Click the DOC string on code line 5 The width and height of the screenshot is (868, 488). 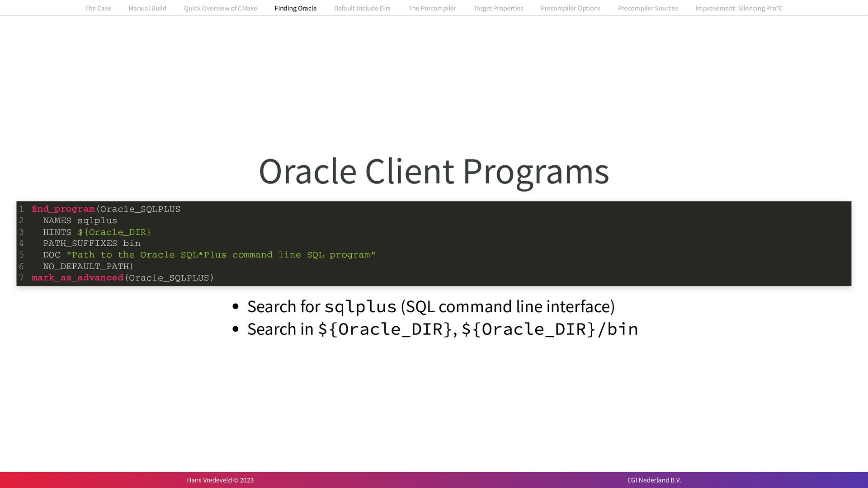(x=221, y=255)
